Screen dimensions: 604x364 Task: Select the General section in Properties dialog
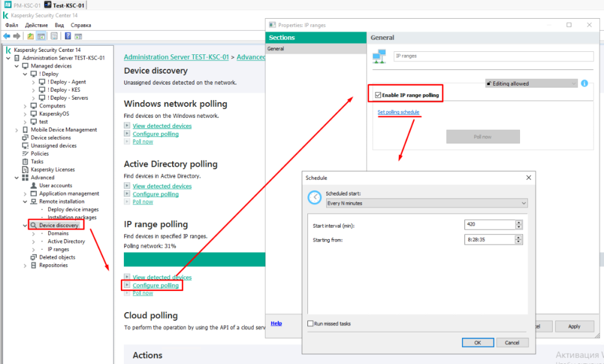click(x=316, y=49)
